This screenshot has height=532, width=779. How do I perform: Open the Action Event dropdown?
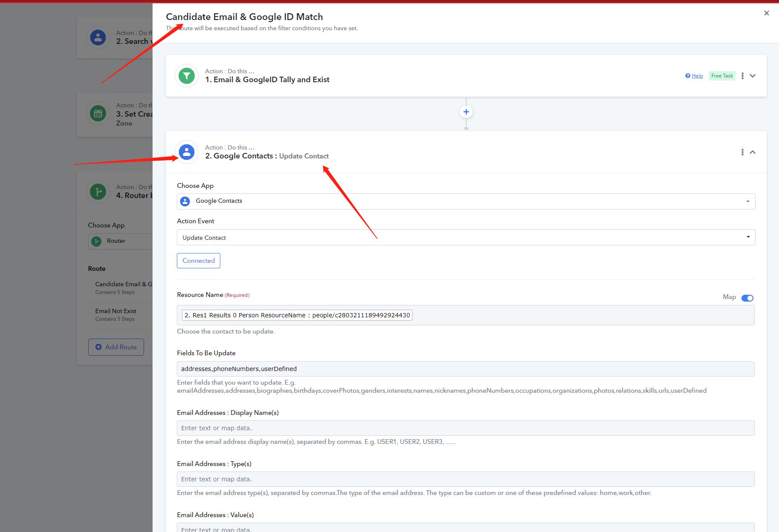(x=466, y=237)
